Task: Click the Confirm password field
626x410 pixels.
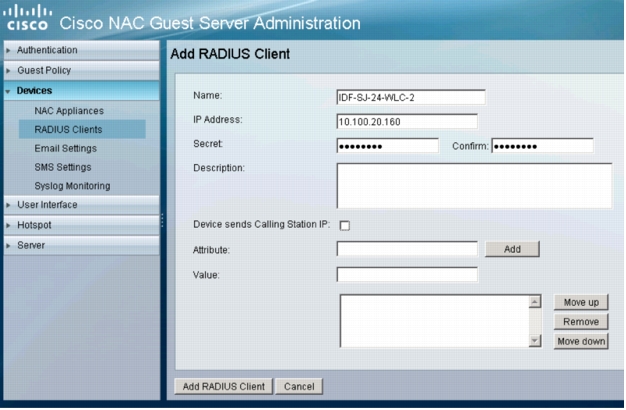Action: click(542, 146)
